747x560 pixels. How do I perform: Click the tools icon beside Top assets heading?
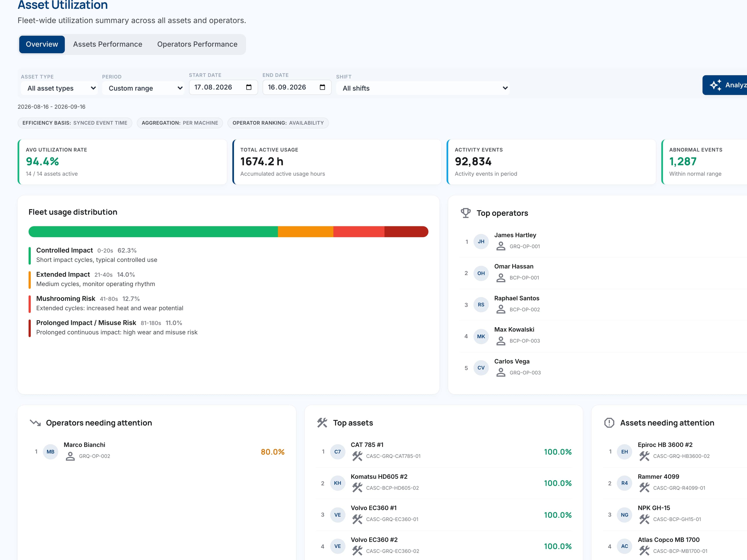coord(322,423)
